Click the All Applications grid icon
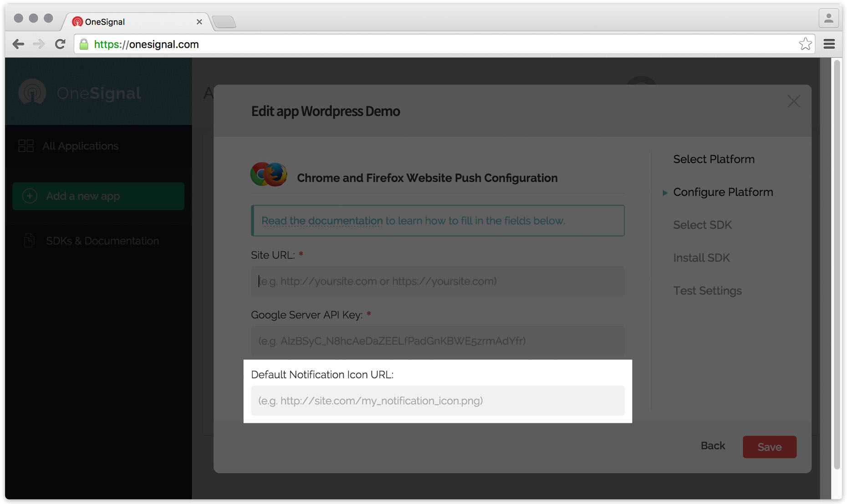The width and height of the screenshot is (847, 504). [26, 146]
